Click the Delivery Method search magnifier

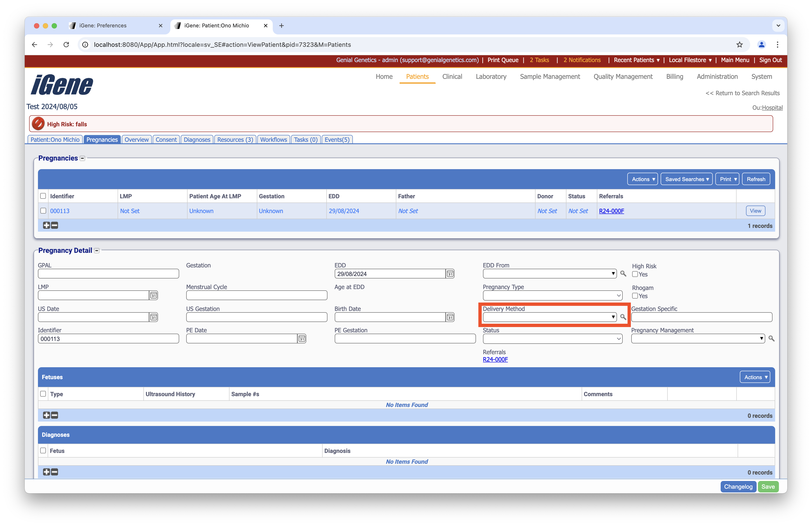coord(623,317)
